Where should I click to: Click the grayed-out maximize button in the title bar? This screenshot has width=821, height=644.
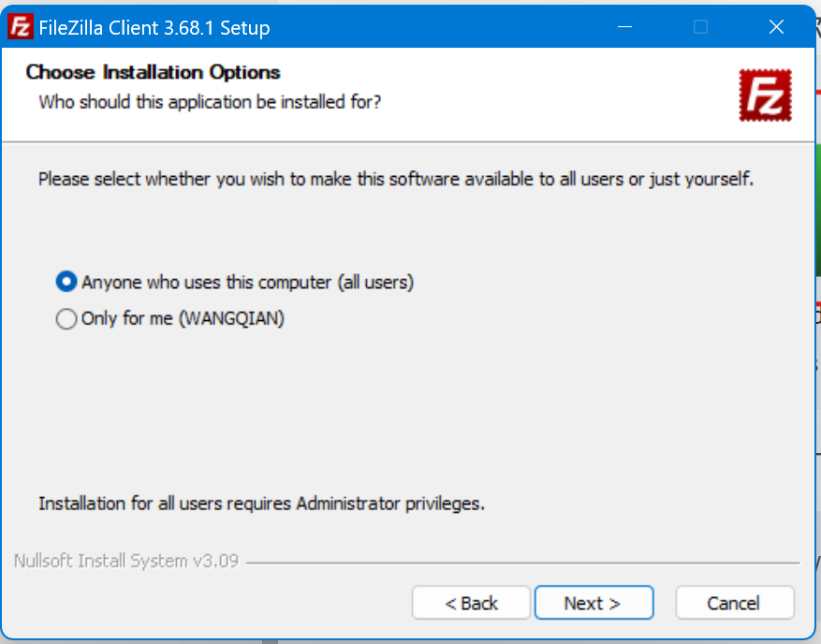click(700, 27)
